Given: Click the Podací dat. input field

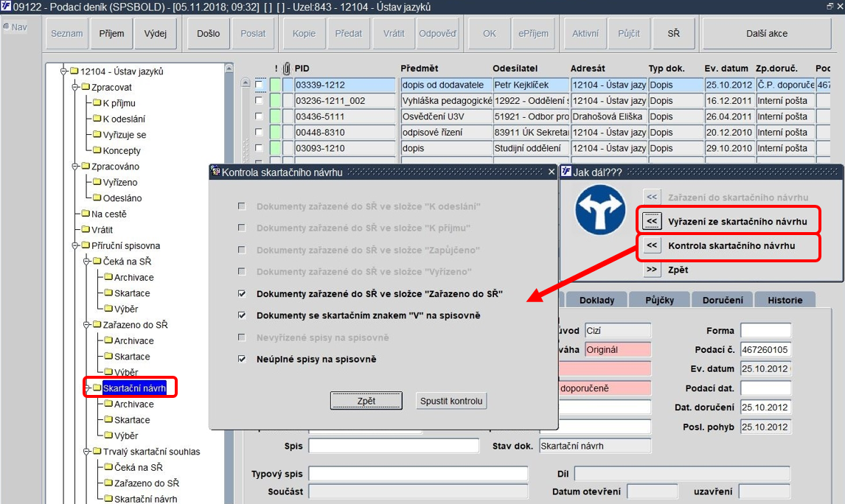Looking at the screenshot, I should [x=766, y=388].
